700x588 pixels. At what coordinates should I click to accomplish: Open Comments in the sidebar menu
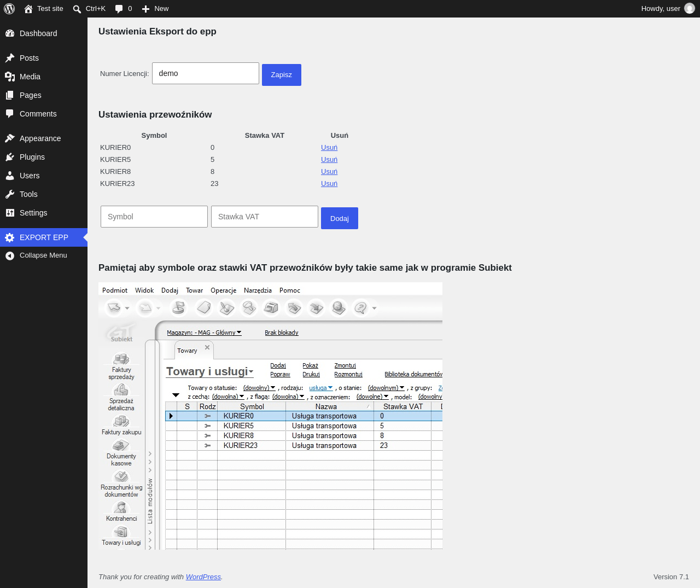[44, 114]
